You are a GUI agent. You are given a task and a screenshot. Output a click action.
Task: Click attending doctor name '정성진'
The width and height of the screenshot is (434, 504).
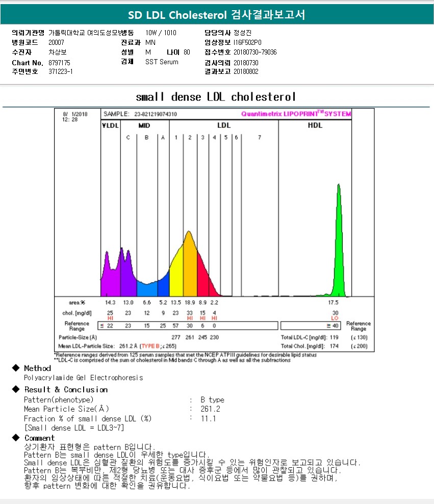243,33
